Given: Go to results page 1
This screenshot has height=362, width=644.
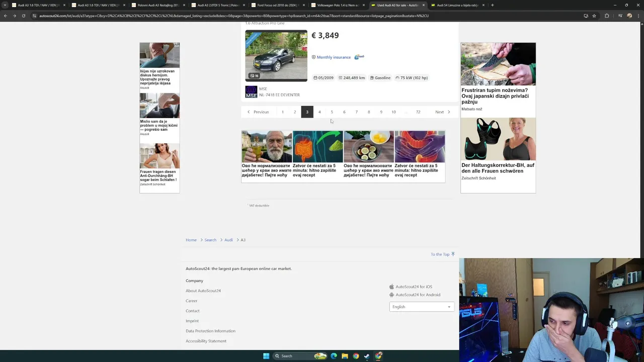Looking at the screenshot, I should [283, 112].
